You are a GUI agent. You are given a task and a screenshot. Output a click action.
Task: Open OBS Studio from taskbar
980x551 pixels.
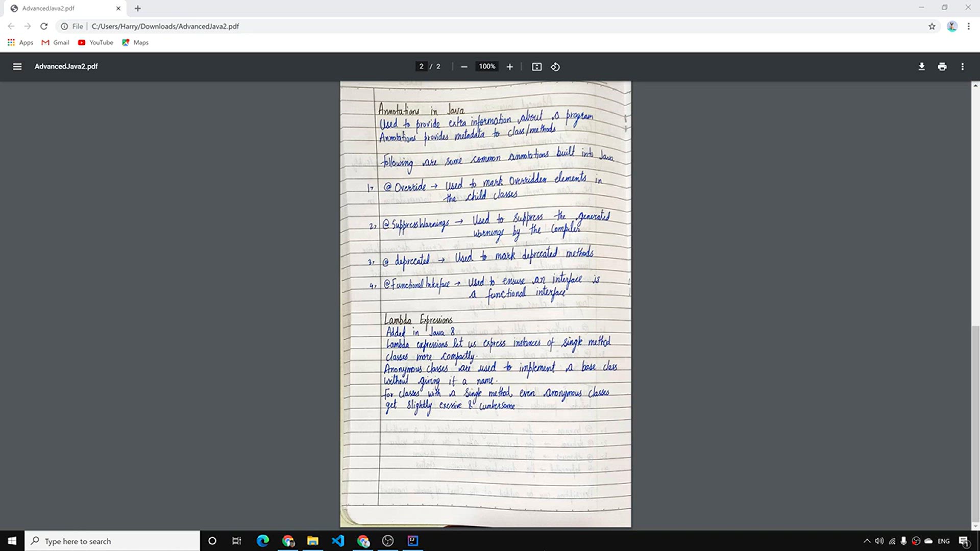click(x=388, y=541)
